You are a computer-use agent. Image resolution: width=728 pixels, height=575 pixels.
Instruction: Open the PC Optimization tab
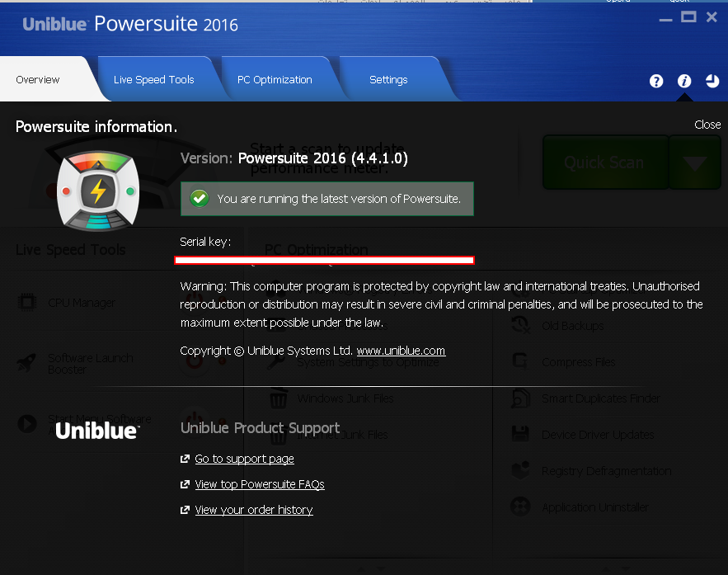click(x=275, y=80)
